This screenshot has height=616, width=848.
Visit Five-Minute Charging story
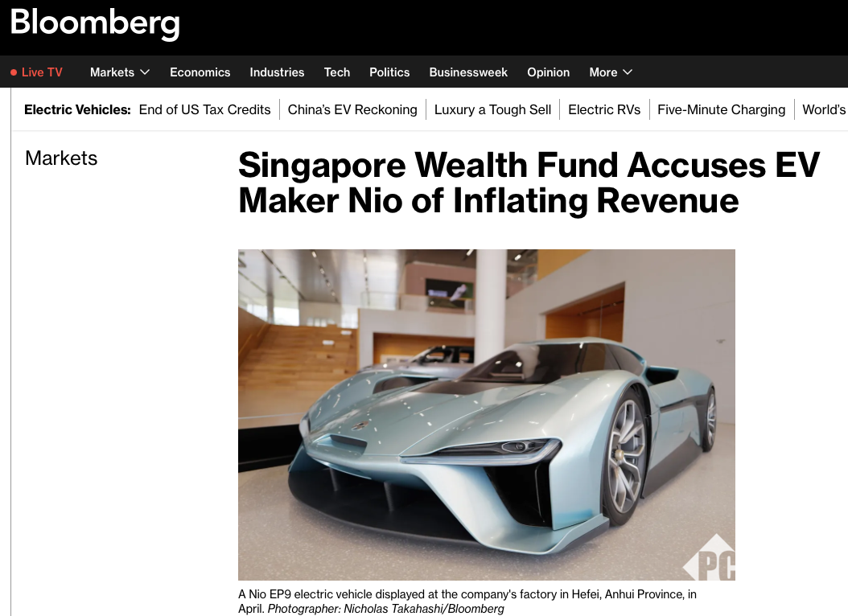722,109
